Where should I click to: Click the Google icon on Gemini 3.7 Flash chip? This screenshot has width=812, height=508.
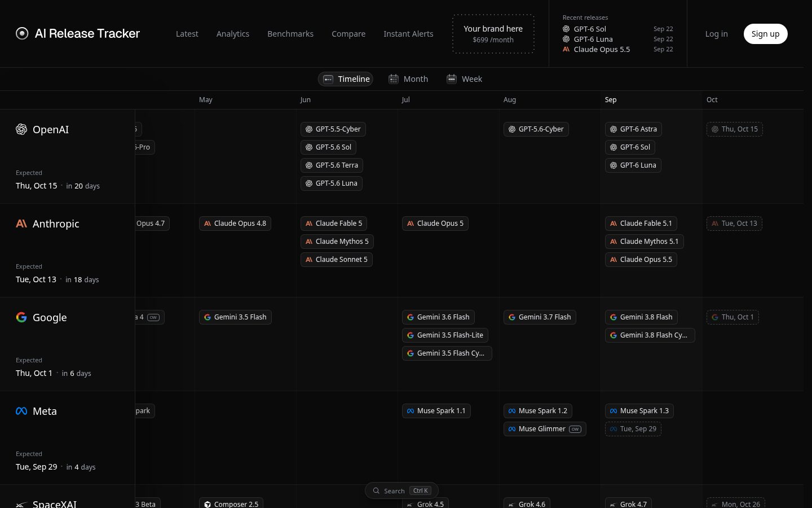512,317
